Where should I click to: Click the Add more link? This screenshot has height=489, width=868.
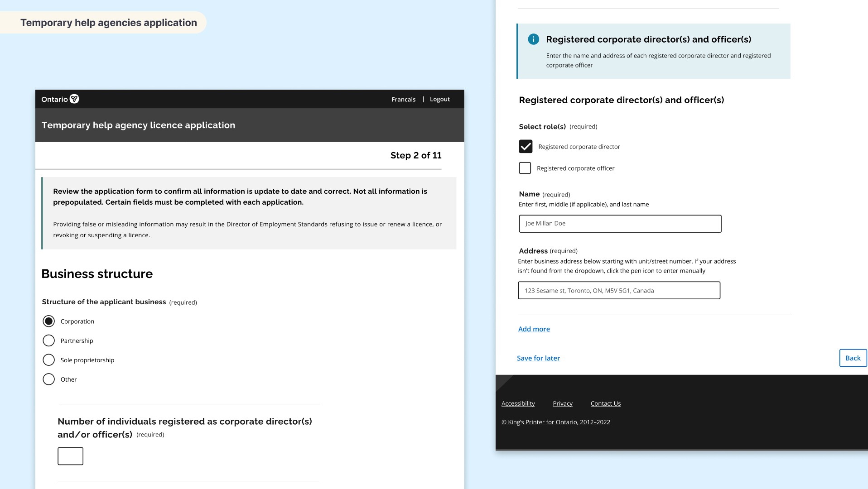coord(534,329)
